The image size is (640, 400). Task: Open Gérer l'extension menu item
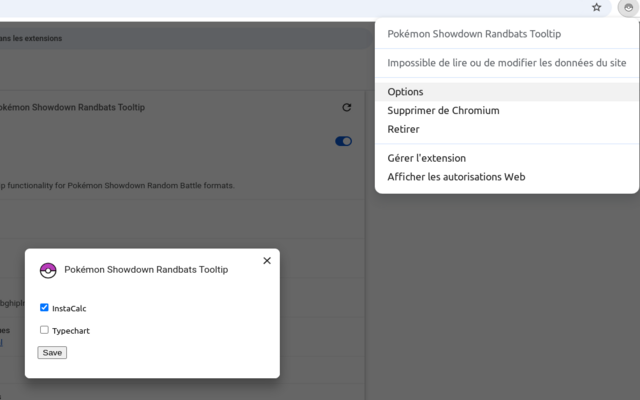tap(507, 158)
